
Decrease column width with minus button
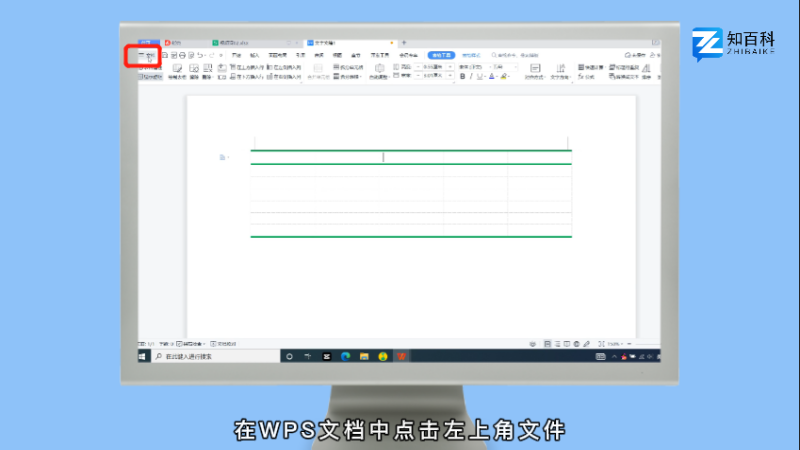click(418, 76)
